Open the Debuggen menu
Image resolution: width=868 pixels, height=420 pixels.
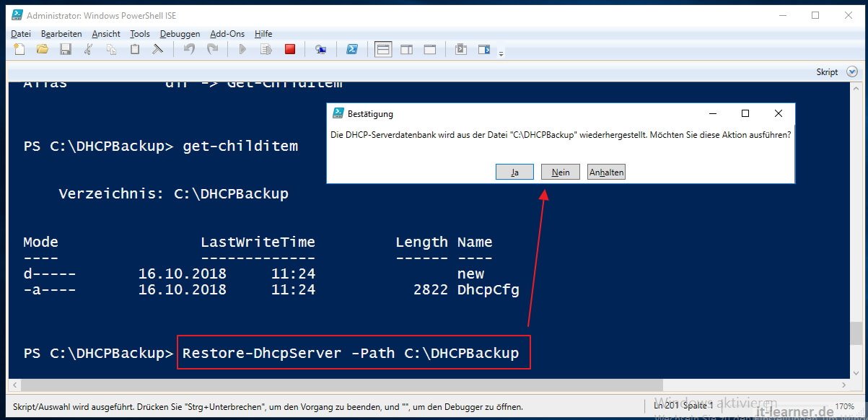click(x=180, y=33)
